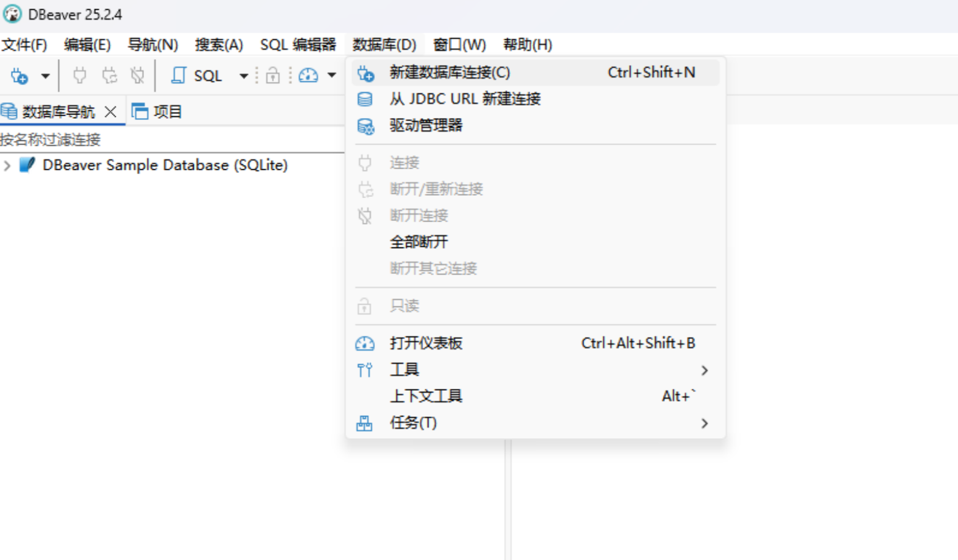This screenshot has width=958, height=560.
Task: Click the toolbar connect plug icon
Action: [x=79, y=76]
